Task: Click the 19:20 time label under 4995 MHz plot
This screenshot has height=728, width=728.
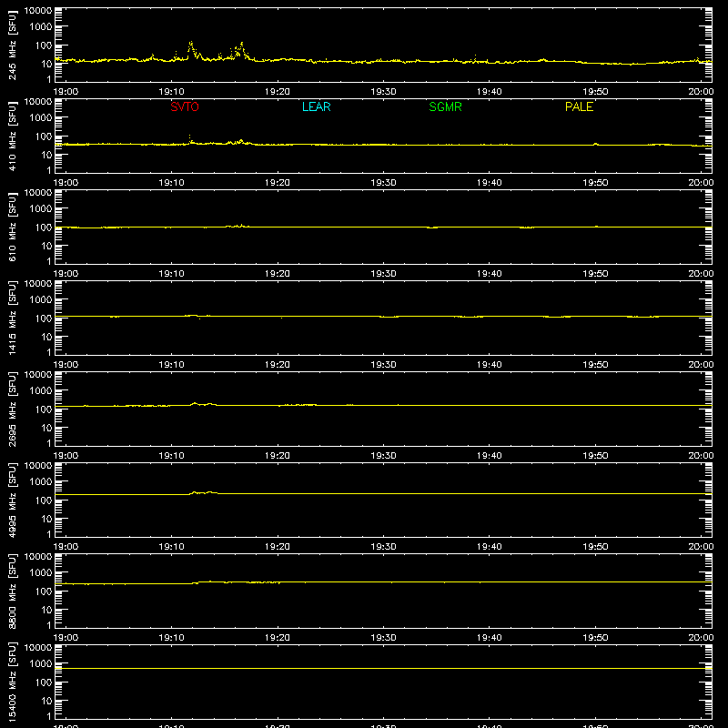Action: [278, 547]
